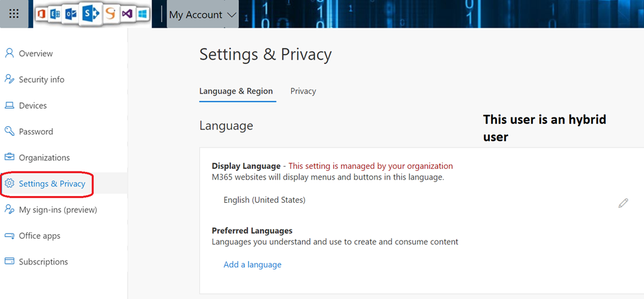Expand the My Account dropdown
The image size is (644, 299).
[203, 14]
